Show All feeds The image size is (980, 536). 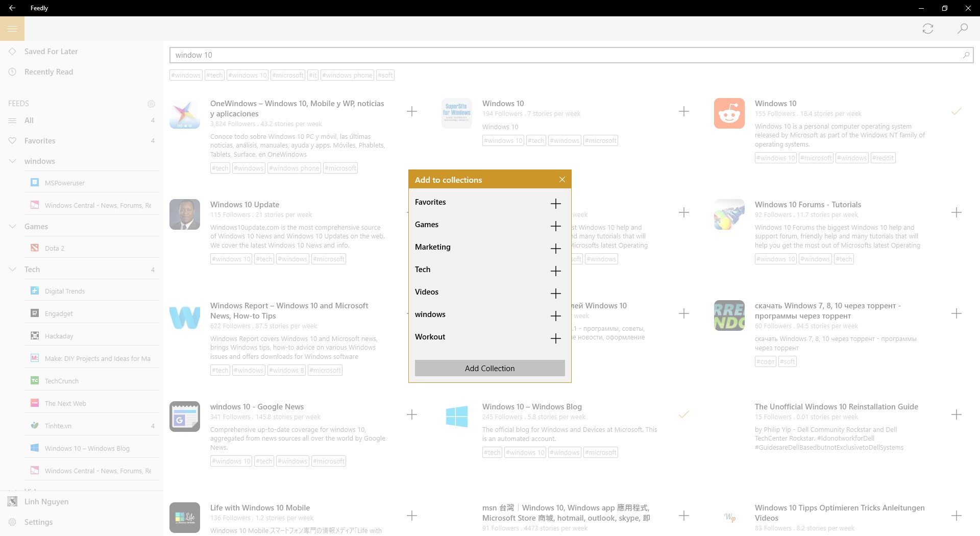(82, 120)
